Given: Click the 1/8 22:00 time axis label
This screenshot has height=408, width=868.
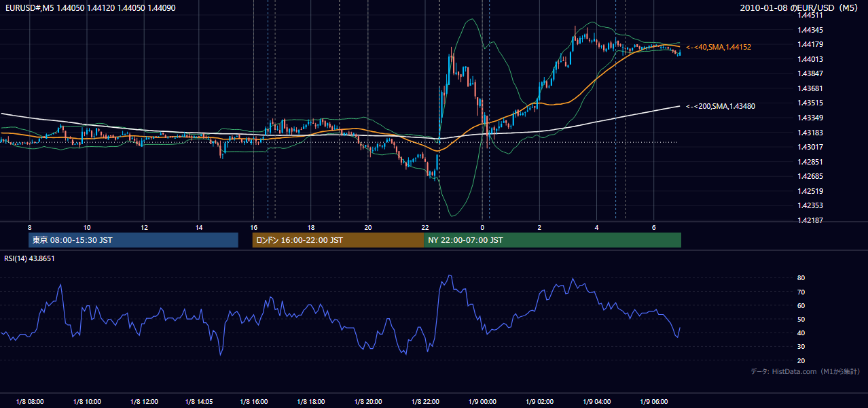Looking at the screenshot, I should click(425, 401).
